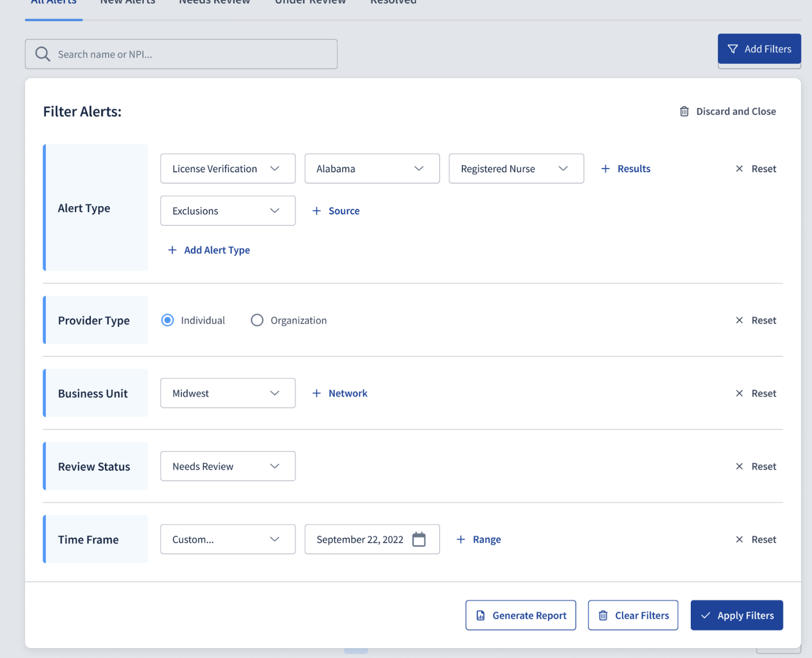The image size is (812, 658).
Task: Switch to the Needs Review tab
Action: (215, 2)
